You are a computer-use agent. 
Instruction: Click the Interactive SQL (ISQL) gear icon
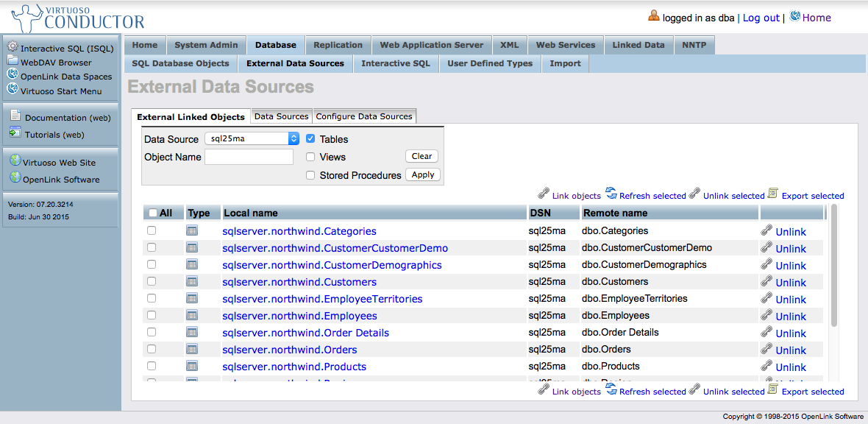point(13,47)
